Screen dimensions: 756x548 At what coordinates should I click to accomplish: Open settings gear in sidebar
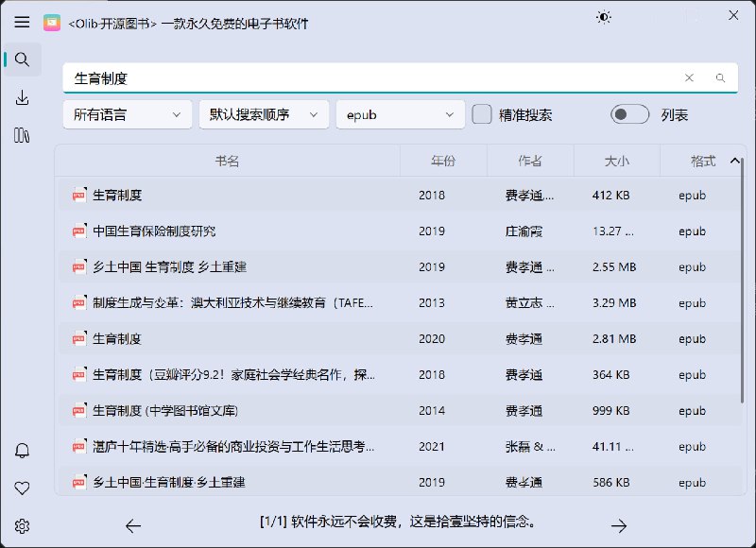[23, 526]
